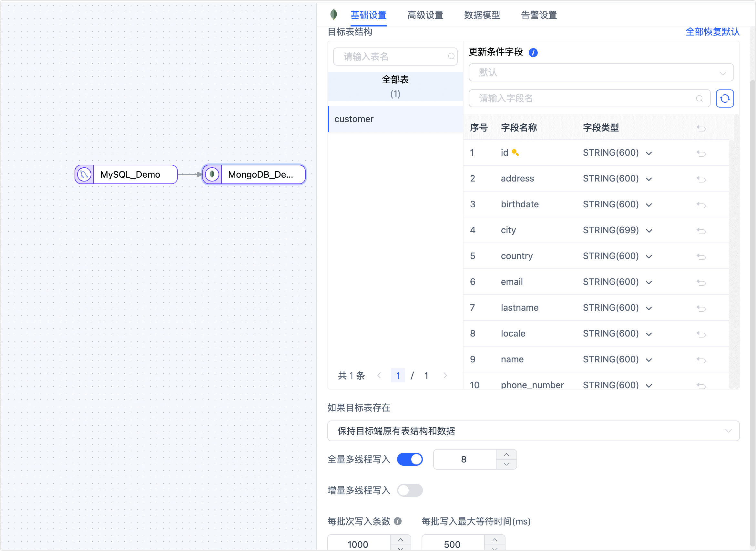This screenshot has width=756, height=551.
Task: Click the refresh fields icon beside field search
Action: pyautogui.click(x=725, y=99)
